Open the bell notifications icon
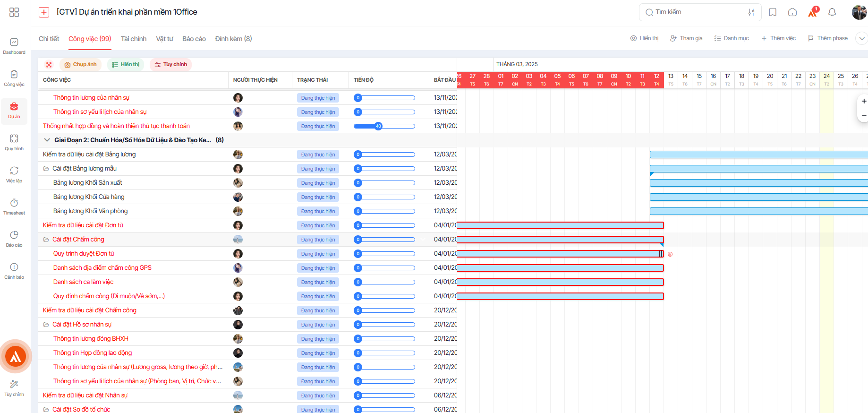This screenshot has width=868, height=413. (832, 12)
